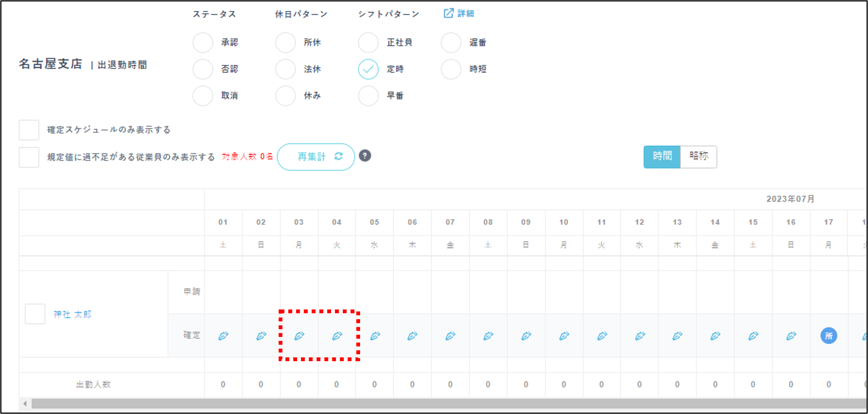868x414 pixels.
Task: Edit the confirmed shift pen icon for July 01
Action: coord(223,336)
